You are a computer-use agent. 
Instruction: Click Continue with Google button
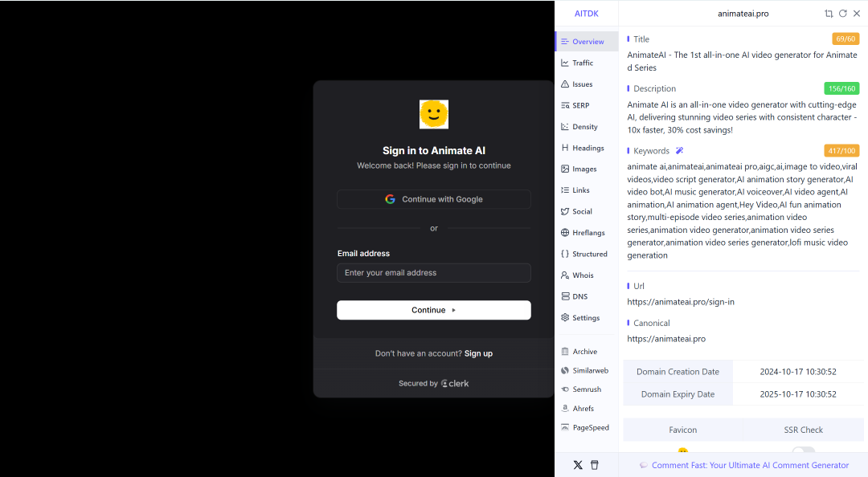pyautogui.click(x=434, y=199)
